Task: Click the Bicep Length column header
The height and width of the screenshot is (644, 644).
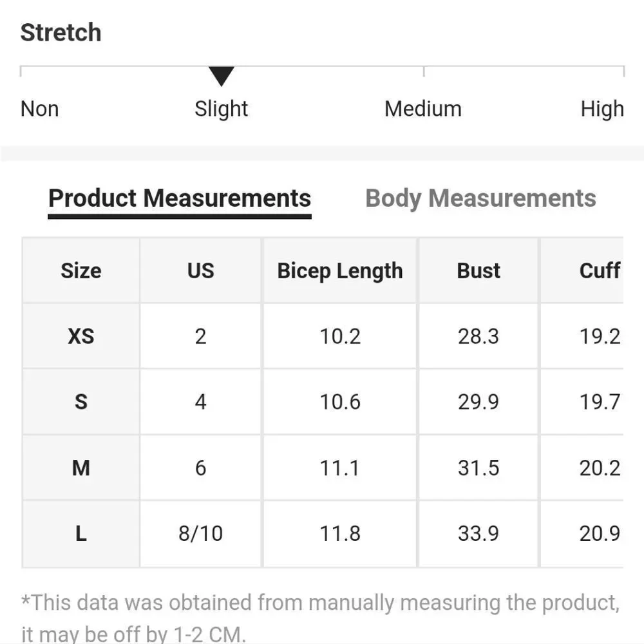Action: [x=340, y=270]
